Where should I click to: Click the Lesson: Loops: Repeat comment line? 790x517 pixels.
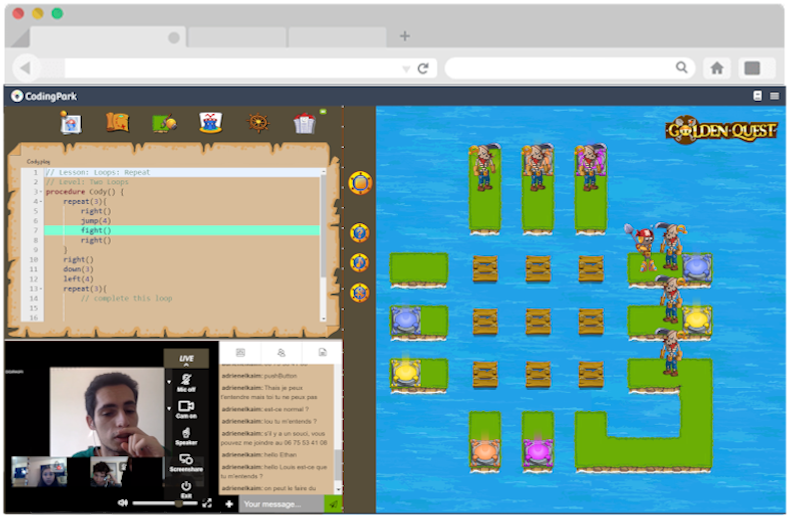(x=98, y=172)
